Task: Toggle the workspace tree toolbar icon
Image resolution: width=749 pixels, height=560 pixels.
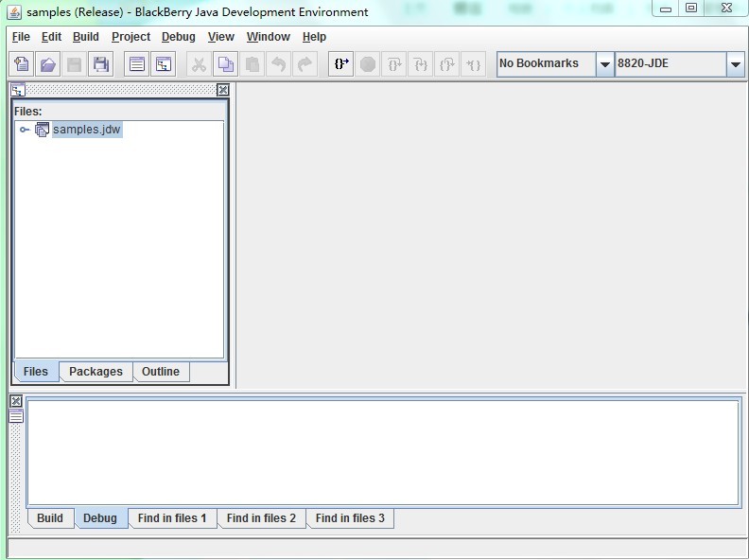Action: (x=164, y=64)
